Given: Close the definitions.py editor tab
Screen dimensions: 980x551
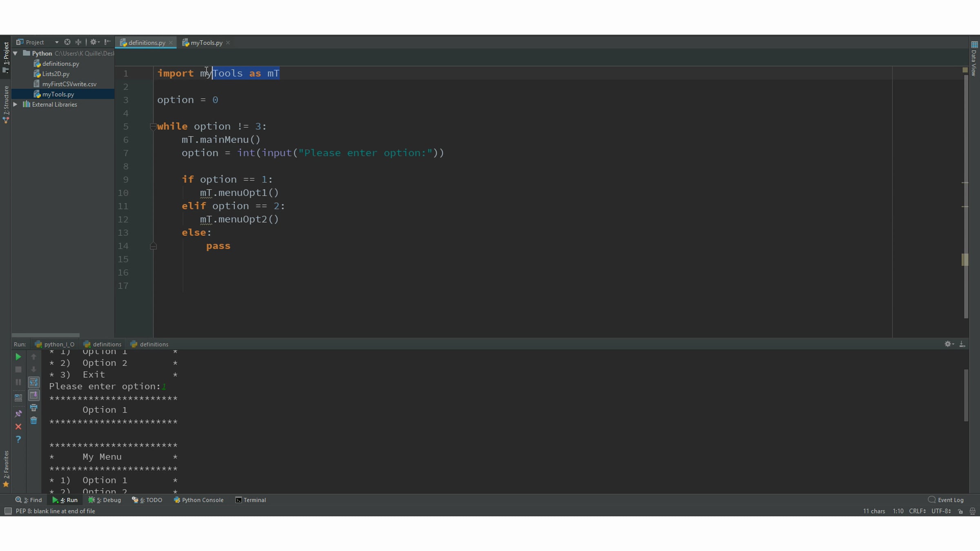Looking at the screenshot, I should click(x=171, y=42).
